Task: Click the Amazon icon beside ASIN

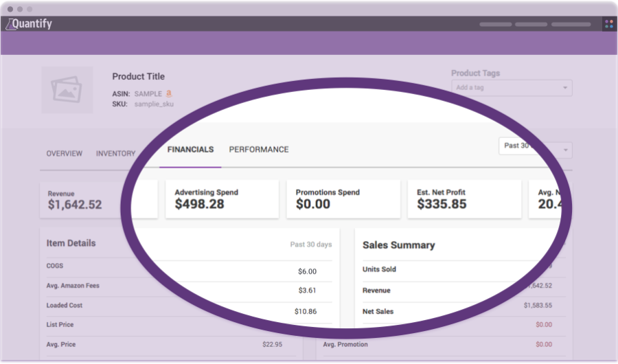Action: [168, 93]
